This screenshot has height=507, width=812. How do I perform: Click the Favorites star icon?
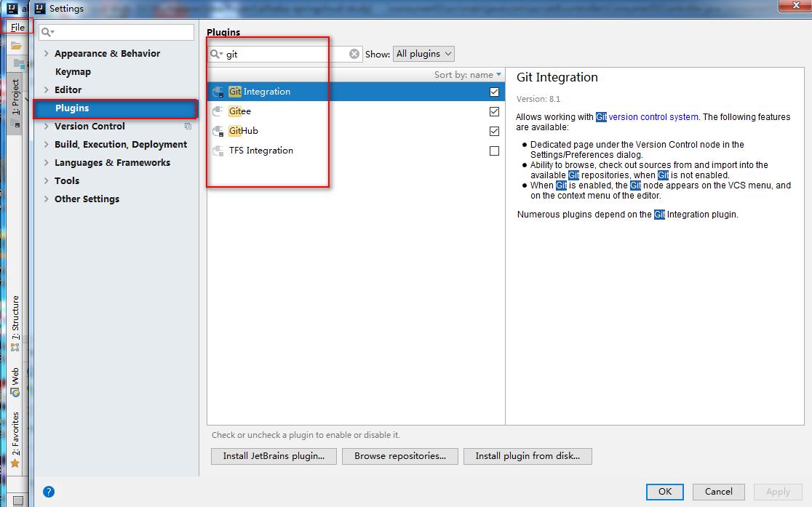(15, 463)
